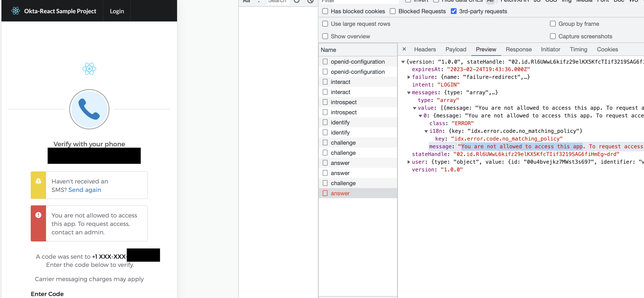The image size is (644, 298).
Task: Toggle Has blocked cookies checkbox
Action: click(325, 11)
